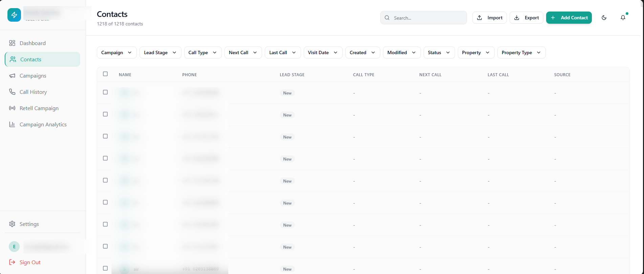
Task: Click the CALL TYPE column header
Action: [364, 75]
